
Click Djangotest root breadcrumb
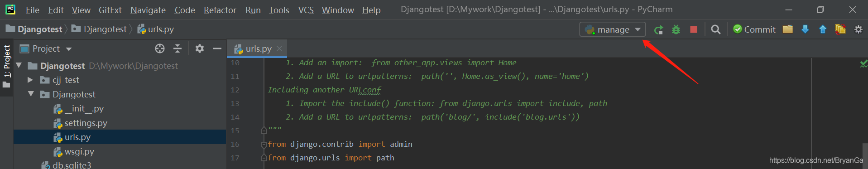coord(34,29)
